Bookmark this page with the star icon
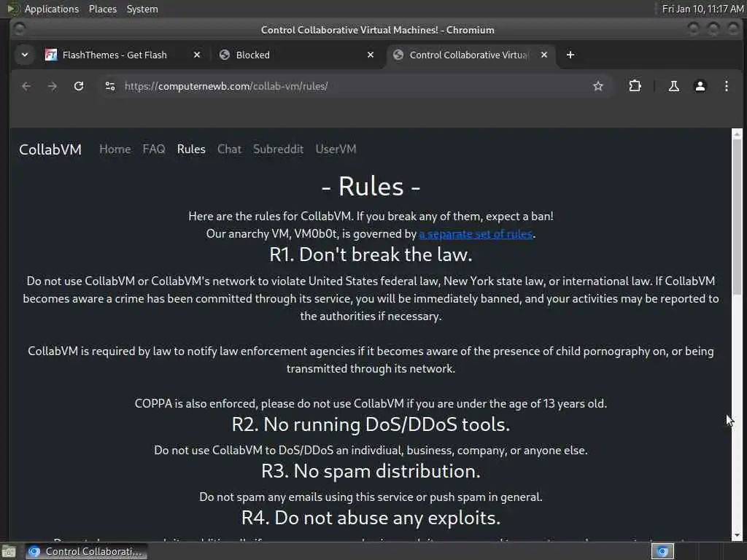This screenshot has width=747, height=560. (598, 86)
